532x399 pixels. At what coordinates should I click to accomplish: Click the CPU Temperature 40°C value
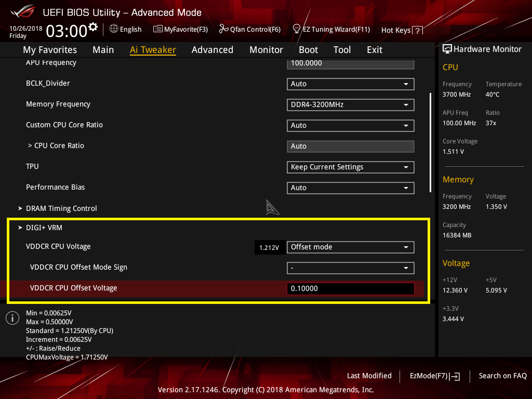(493, 95)
